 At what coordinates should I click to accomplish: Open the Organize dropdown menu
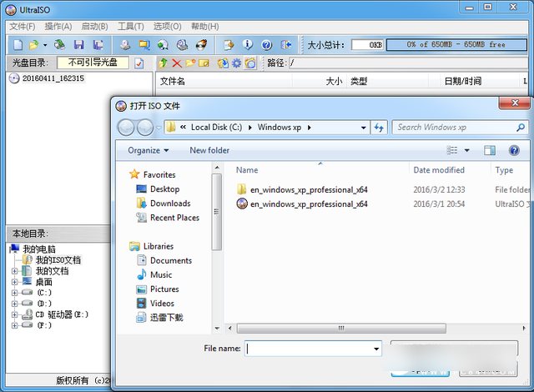coord(149,150)
